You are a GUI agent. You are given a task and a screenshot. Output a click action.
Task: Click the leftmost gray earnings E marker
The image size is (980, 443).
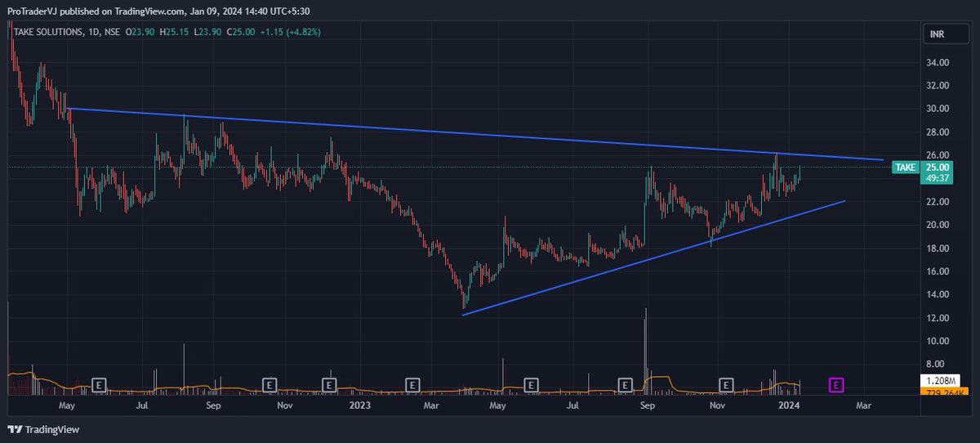(x=99, y=383)
